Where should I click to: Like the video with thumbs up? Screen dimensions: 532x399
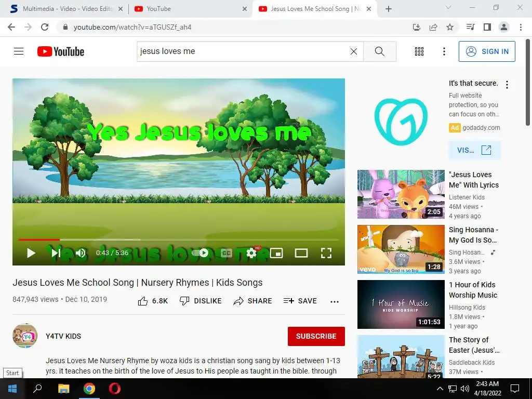(x=153, y=301)
